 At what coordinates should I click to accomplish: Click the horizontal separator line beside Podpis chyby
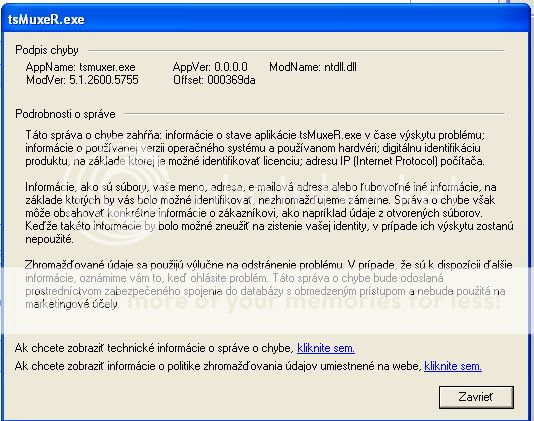296,50
